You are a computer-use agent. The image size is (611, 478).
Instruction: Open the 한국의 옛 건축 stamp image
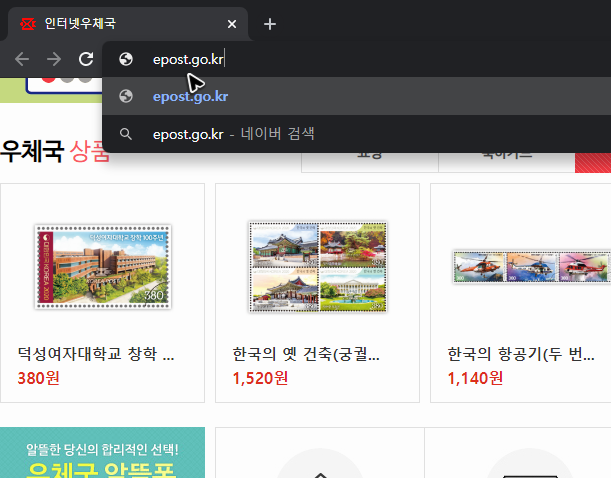coord(318,267)
